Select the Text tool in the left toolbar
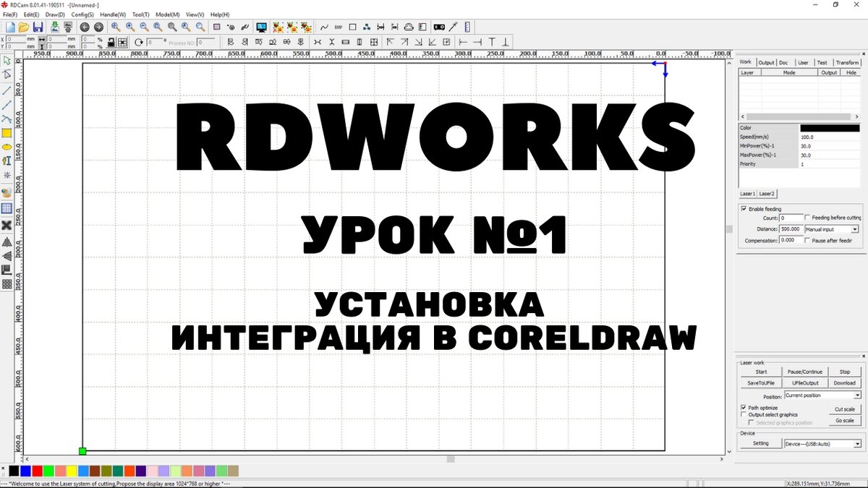Image resolution: width=868 pixels, height=488 pixels. pyautogui.click(x=7, y=160)
